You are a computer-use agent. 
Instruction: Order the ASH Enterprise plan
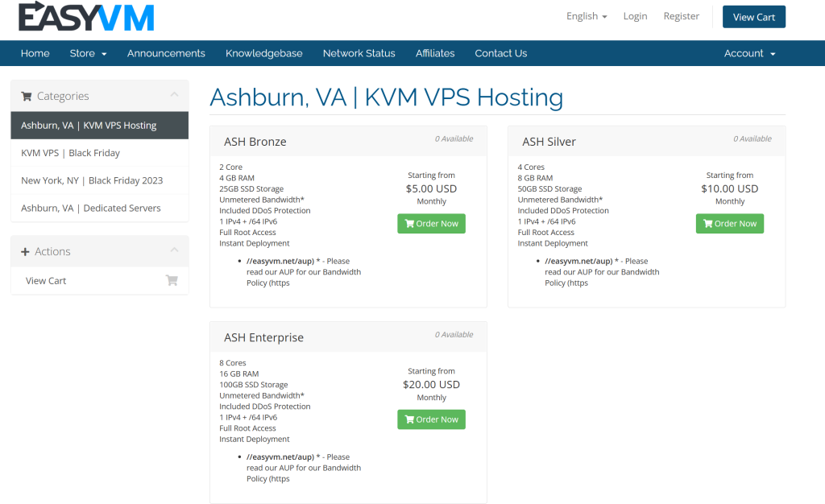432,419
